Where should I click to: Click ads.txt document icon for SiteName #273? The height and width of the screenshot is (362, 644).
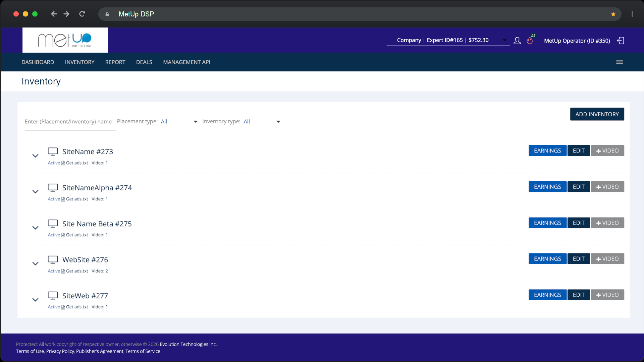63,163
